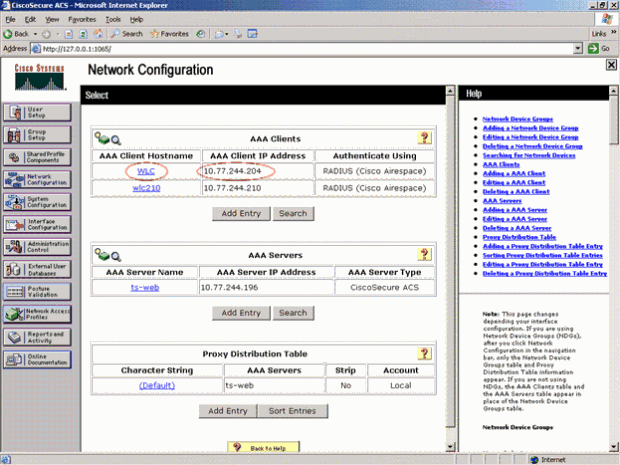620x465 pixels.
Task: Click the Internet zone status bar entry
Action: tap(549, 459)
